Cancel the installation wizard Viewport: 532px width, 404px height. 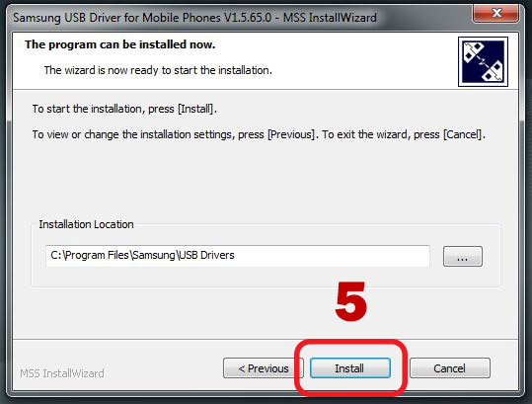[449, 368]
